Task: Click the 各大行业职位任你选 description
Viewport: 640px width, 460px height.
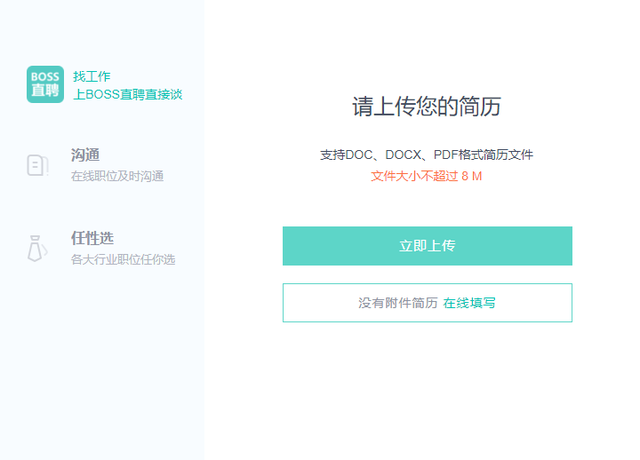Action: [123, 260]
